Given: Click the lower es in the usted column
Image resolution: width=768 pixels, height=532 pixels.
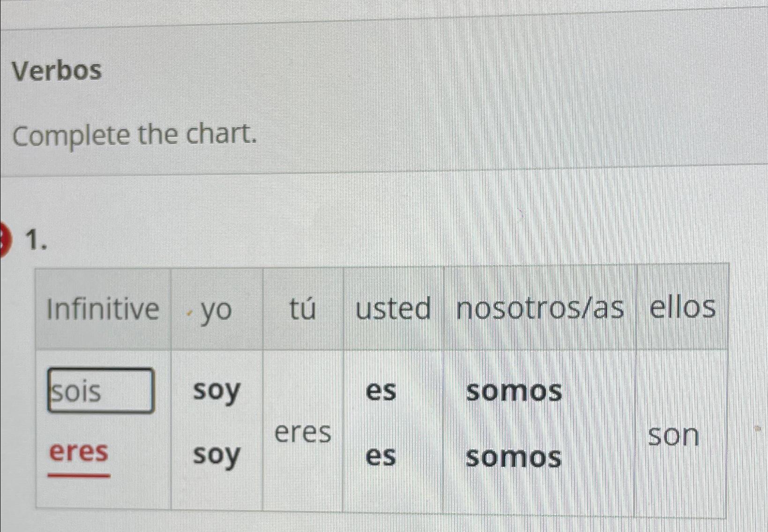Looking at the screenshot, I should 381,456.
